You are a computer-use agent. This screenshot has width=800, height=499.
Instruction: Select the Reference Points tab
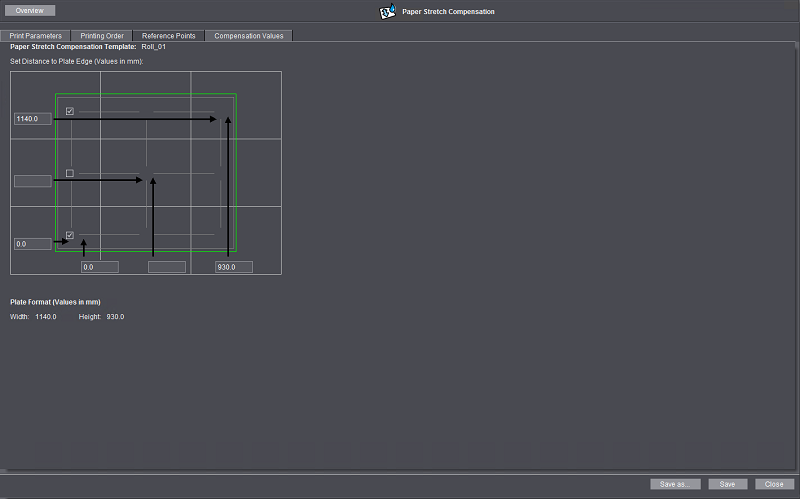[168, 36]
